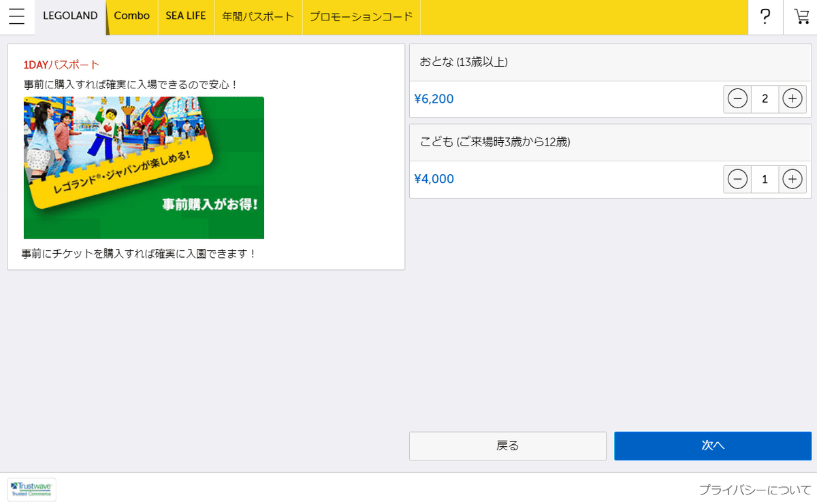View the shopping cart
817x504 pixels.
[801, 17]
